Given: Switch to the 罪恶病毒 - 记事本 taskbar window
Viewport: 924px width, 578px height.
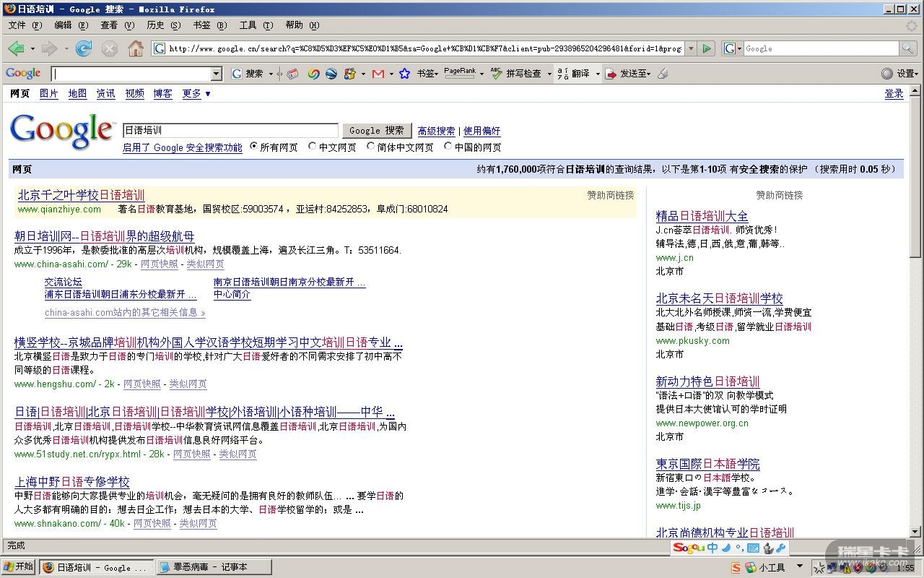Looking at the screenshot, I should [214, 567].
